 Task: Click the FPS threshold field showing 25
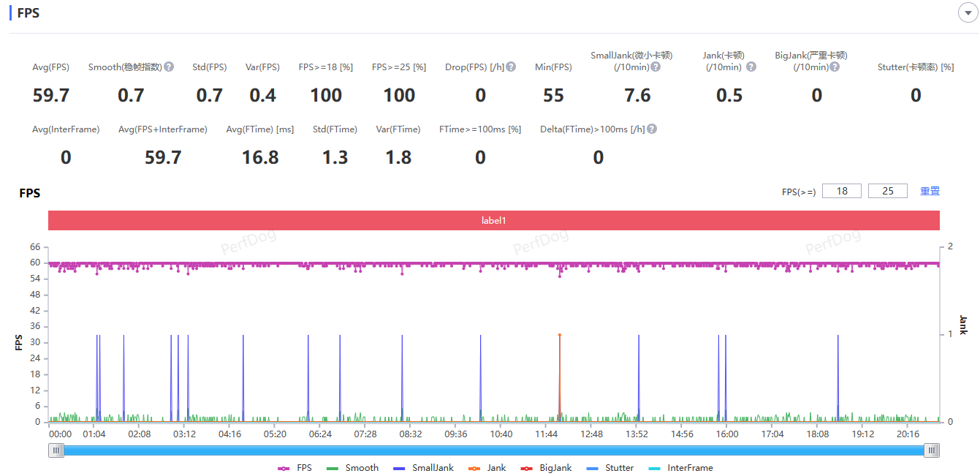tap(887, 191)
